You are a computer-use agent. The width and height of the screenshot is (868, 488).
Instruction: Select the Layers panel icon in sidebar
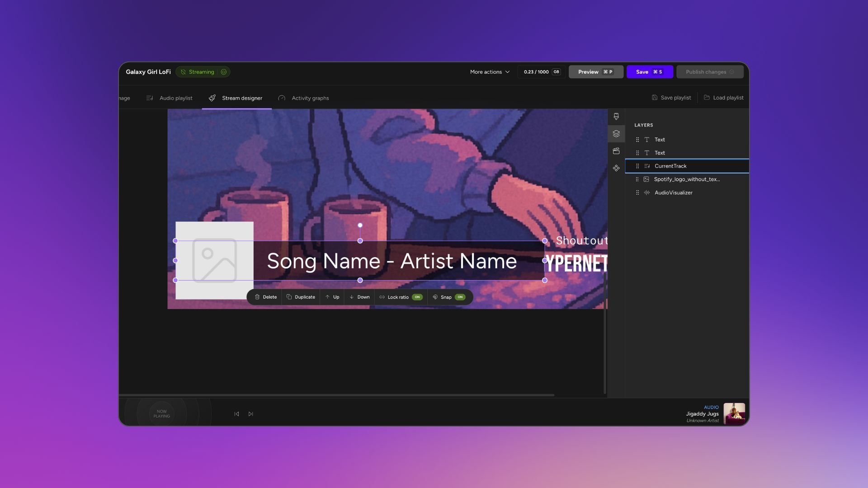[616, 134]
